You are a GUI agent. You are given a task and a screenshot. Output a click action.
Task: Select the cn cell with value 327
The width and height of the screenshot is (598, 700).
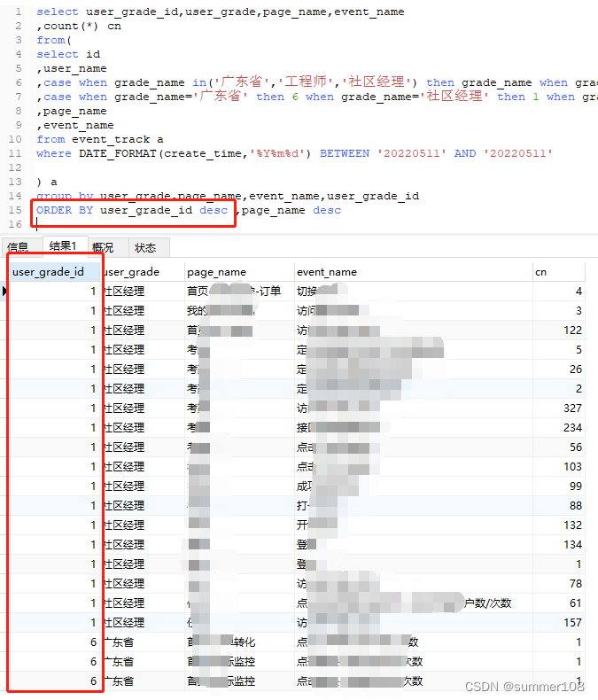coord(559,408)
